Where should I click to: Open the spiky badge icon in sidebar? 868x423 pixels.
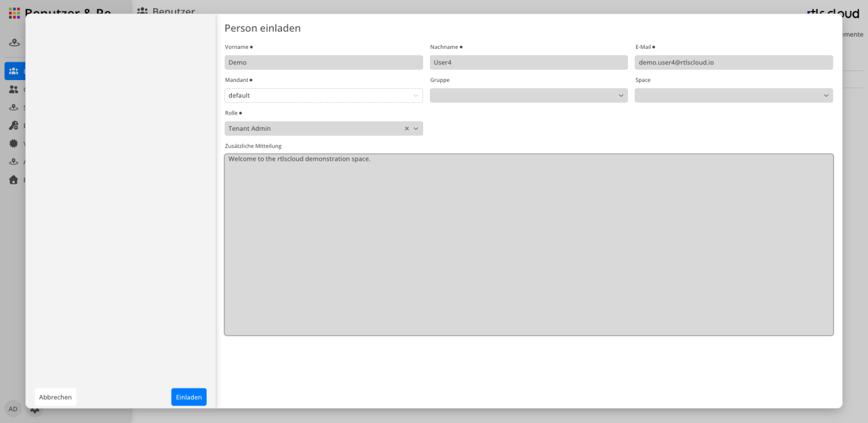(14, 144)
